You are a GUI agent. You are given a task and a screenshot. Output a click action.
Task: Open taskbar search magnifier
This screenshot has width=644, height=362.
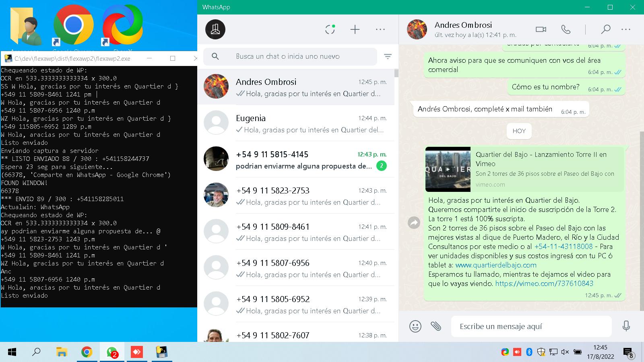click(36, 352)
